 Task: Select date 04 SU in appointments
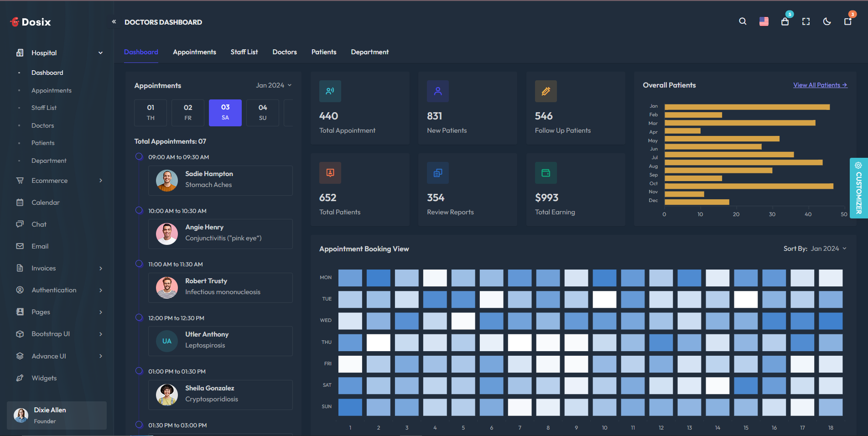coord(263,113)
